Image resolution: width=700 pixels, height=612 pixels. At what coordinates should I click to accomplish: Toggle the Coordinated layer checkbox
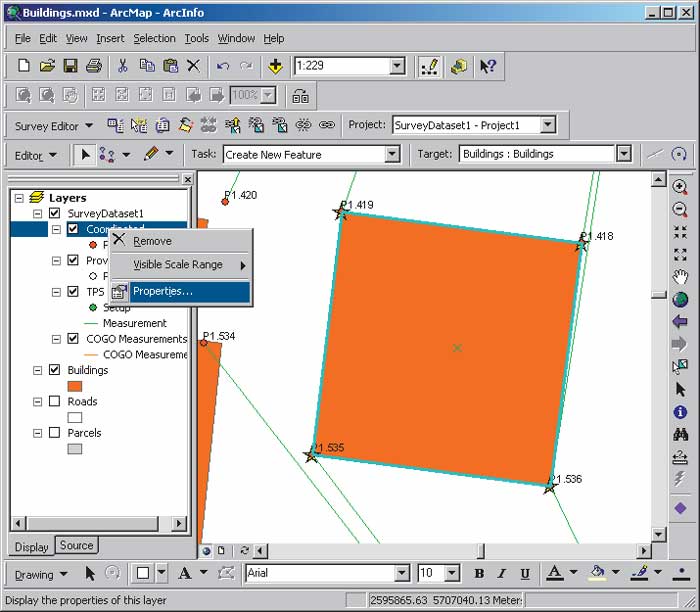point(73,229)
